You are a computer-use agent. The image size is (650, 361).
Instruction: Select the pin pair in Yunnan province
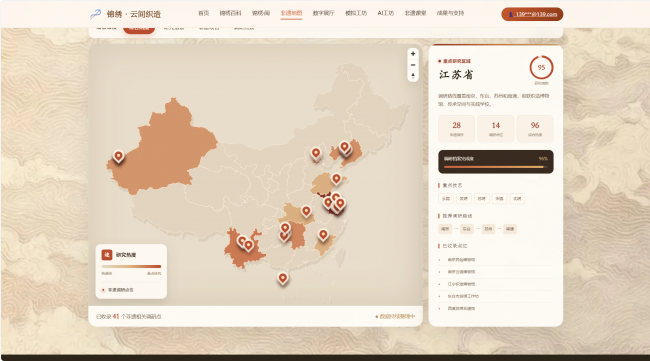pos(245,243)
